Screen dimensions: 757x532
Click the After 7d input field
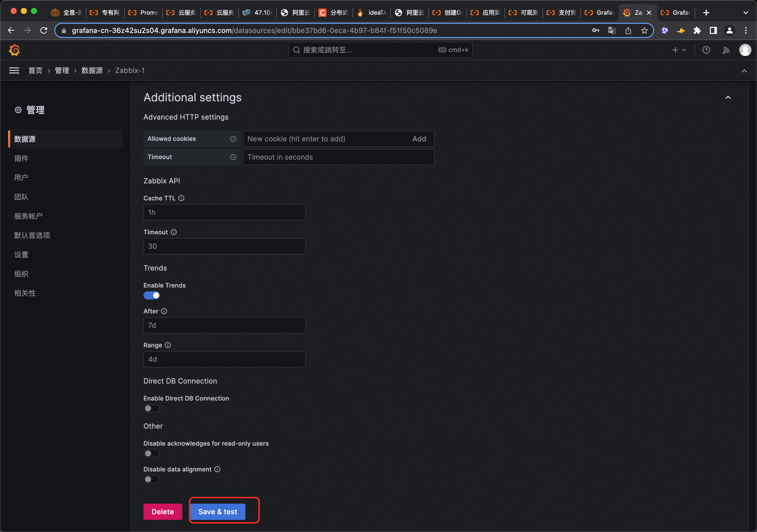(x=225, y=326)
